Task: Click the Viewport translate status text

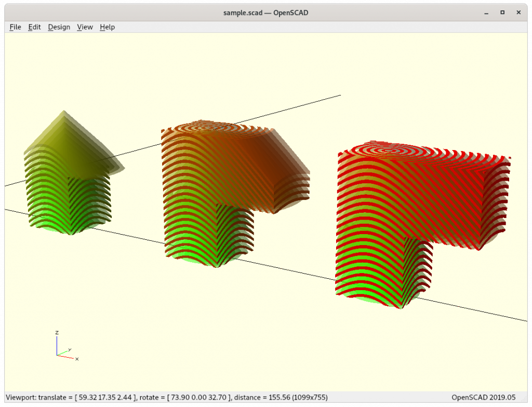Action: (167, 397)
